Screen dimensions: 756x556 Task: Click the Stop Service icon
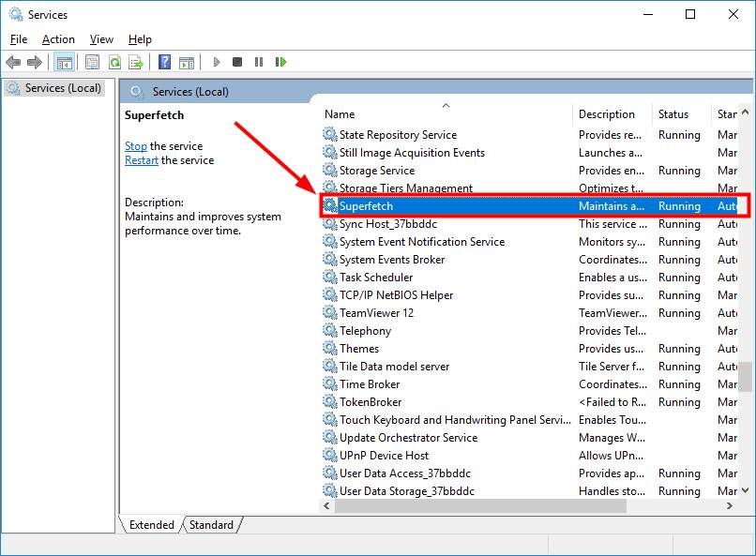(x=237, y=62)
